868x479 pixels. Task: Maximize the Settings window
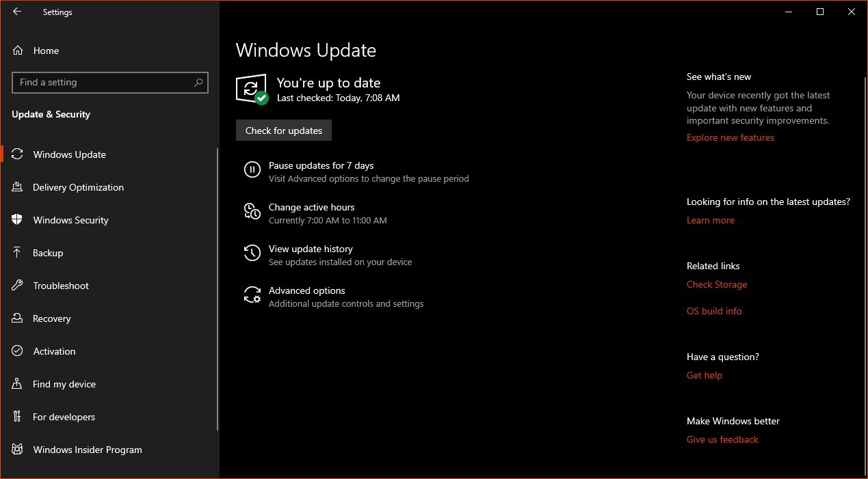click(820, 12)
